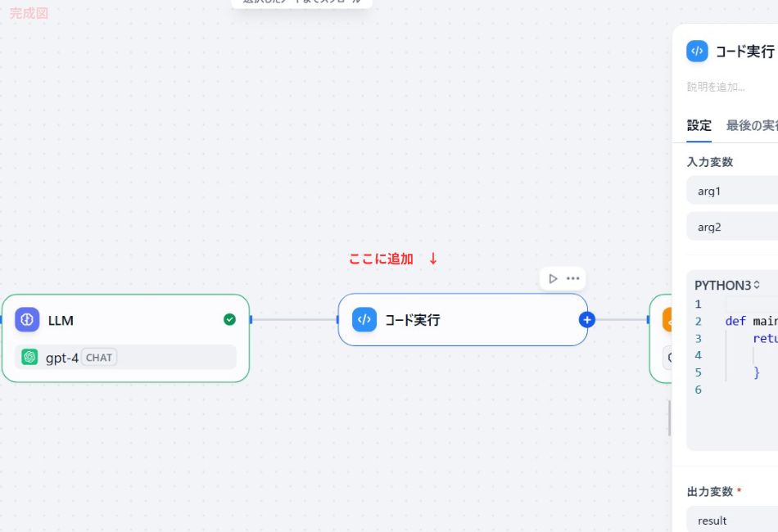Run the node using the play icon
This screenshot has width=778, height=532.
(552, 278)
